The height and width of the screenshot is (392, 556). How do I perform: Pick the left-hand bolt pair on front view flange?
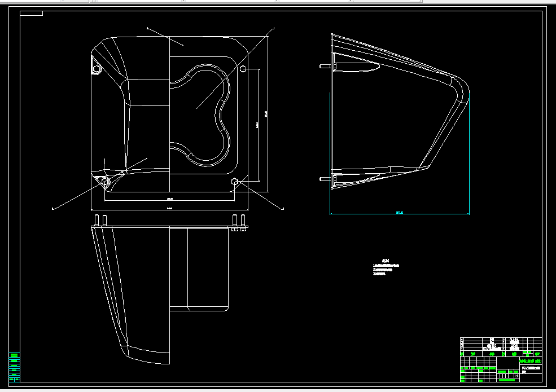pyautogui.click(x=100, y=220)
